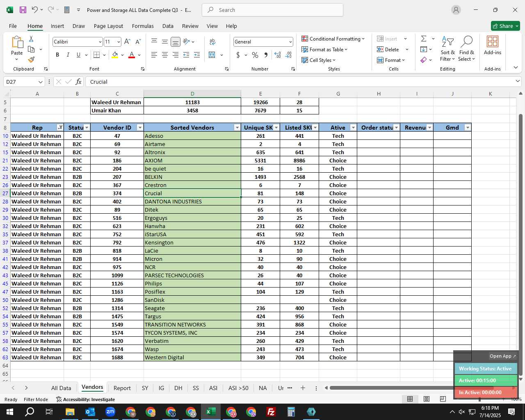Click the Top Align icon
The image size is (525, 420).
click(x=154, y=41)
